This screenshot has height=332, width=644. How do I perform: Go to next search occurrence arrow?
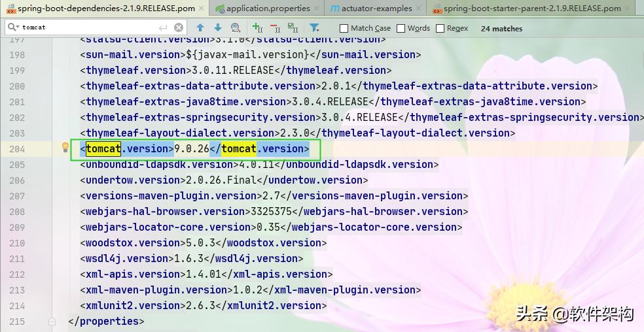click(218, 27)
